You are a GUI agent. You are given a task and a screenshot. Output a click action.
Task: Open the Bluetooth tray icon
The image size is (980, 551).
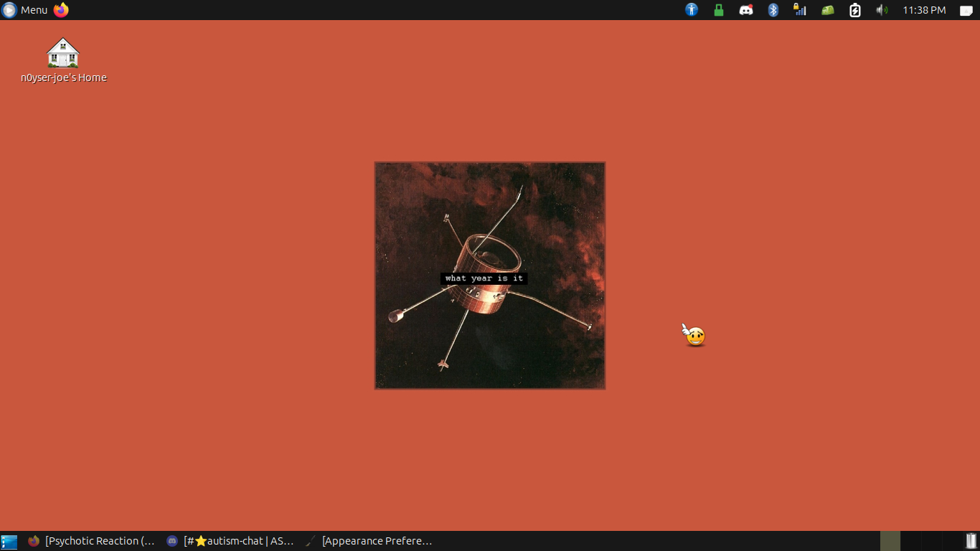[773, 10]
